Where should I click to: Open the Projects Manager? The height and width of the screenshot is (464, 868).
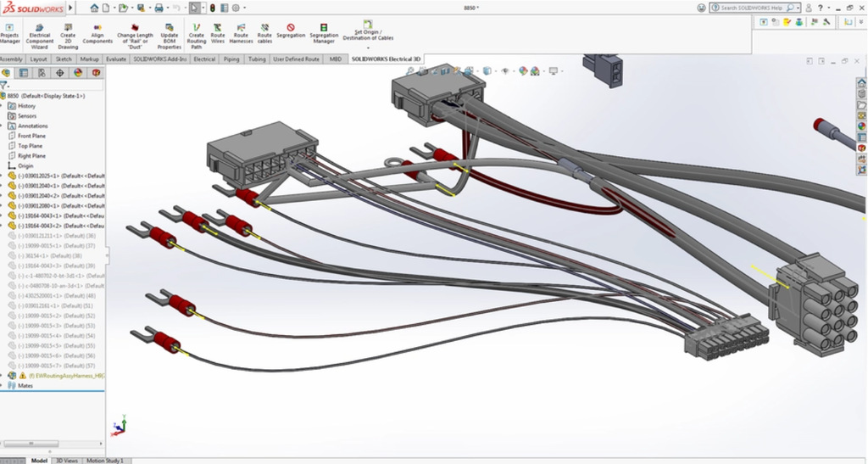click(x=9, y=34)
